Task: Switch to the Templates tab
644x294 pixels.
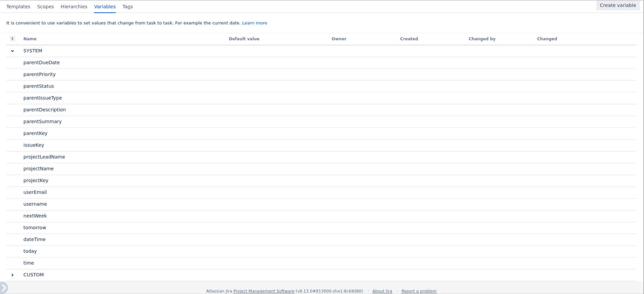Action: (x=18, y=7)
